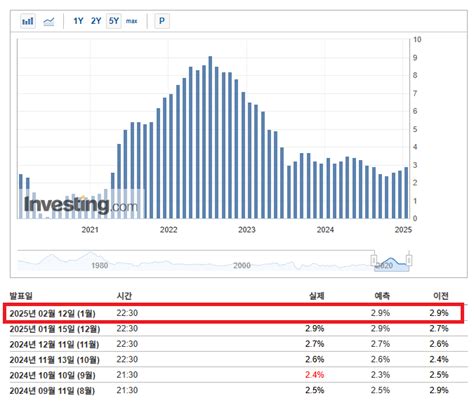474x403 pixels.
Task: Click the 실제 column header
Action: pyautogui.click(x=316, y=296)
